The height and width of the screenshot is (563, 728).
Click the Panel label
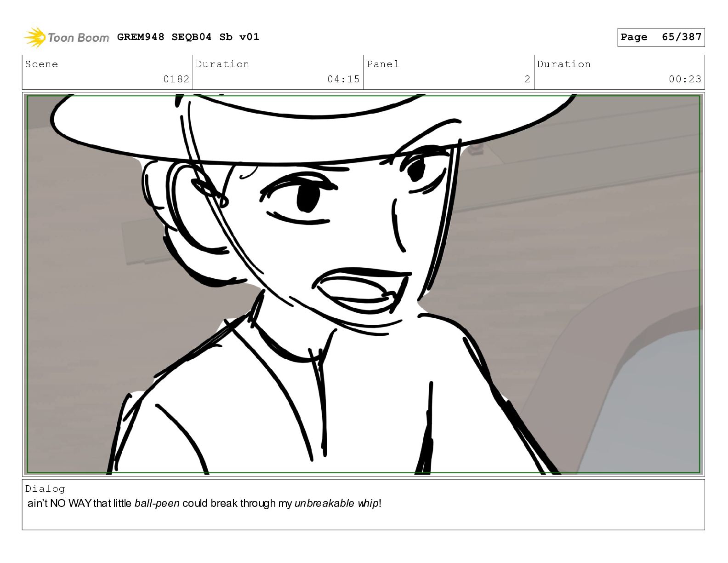point(383,64)
